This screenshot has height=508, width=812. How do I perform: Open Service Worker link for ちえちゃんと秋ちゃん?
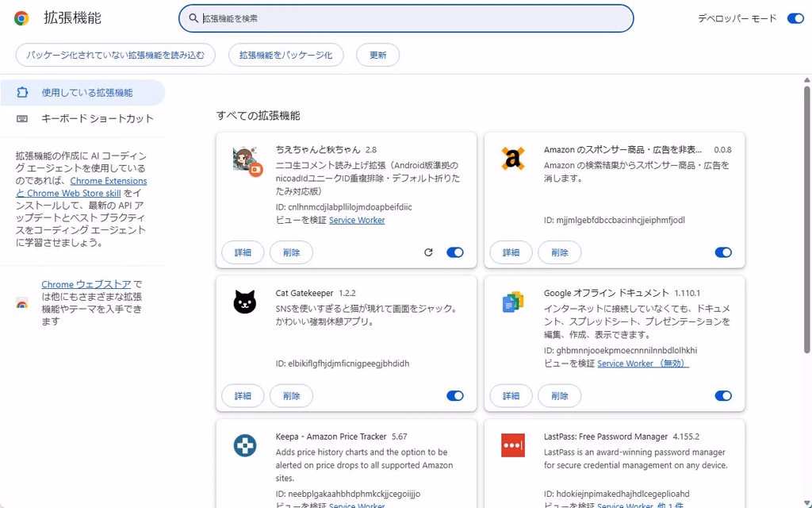pyautogui.click(x=357, y=221)
